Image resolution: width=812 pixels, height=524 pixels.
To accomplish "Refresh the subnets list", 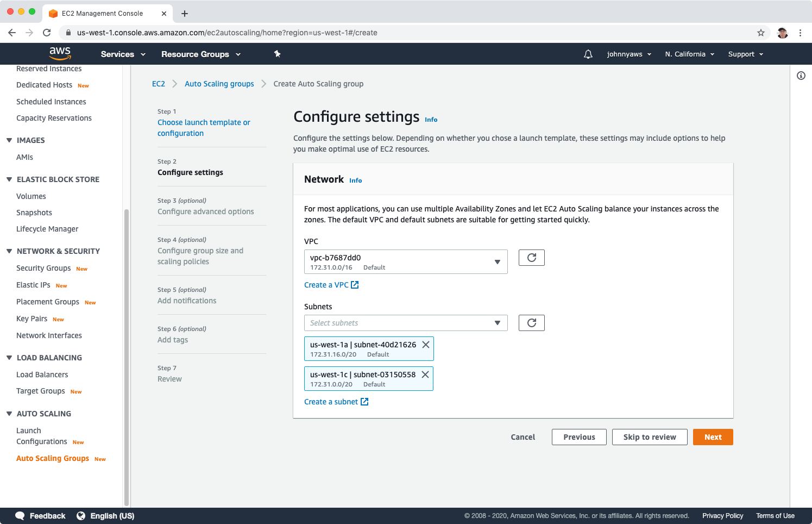I will pos(531,323).
